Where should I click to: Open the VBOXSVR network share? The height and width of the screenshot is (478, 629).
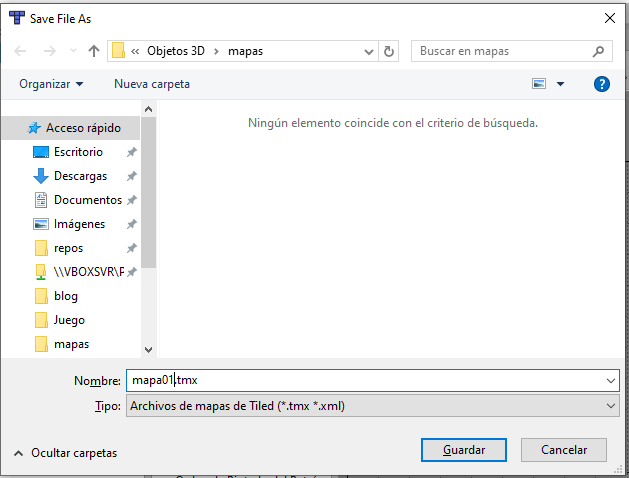click(x=88, y=272)
